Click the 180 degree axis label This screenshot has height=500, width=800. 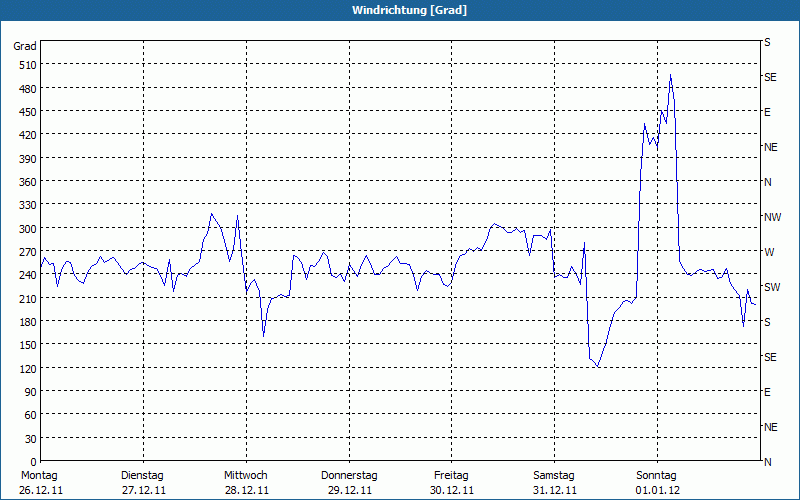coord(28,322)
